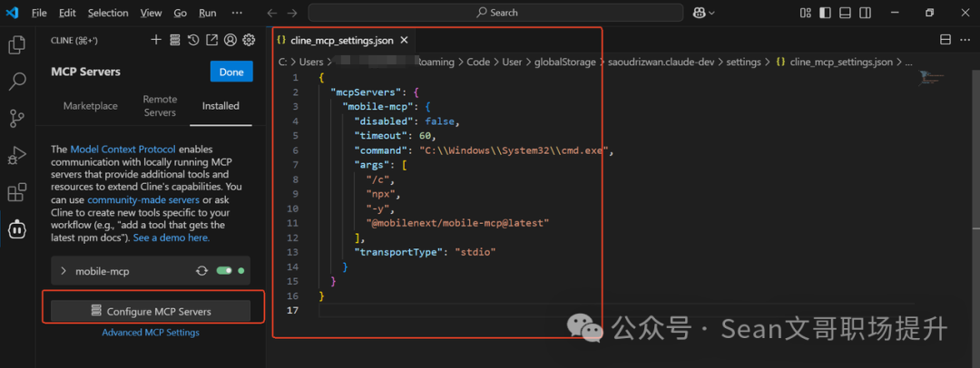Open the Source Control view
Screen dimensions: 980x368
17,118
